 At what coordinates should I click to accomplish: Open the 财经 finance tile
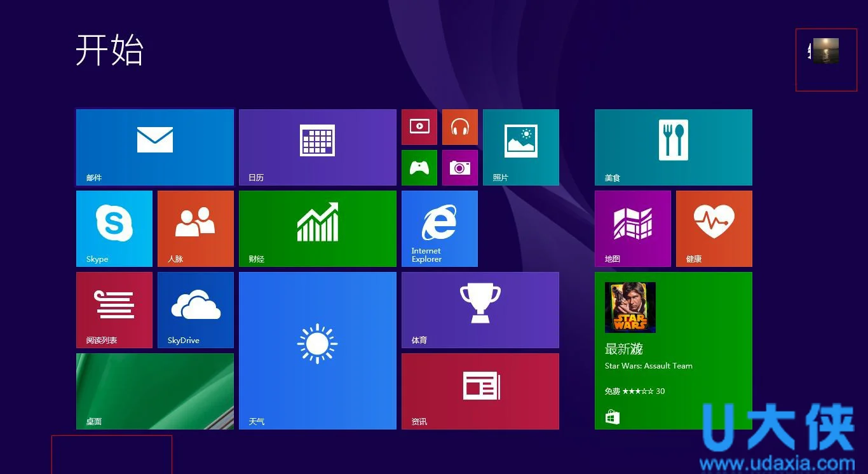coord(318,228)
